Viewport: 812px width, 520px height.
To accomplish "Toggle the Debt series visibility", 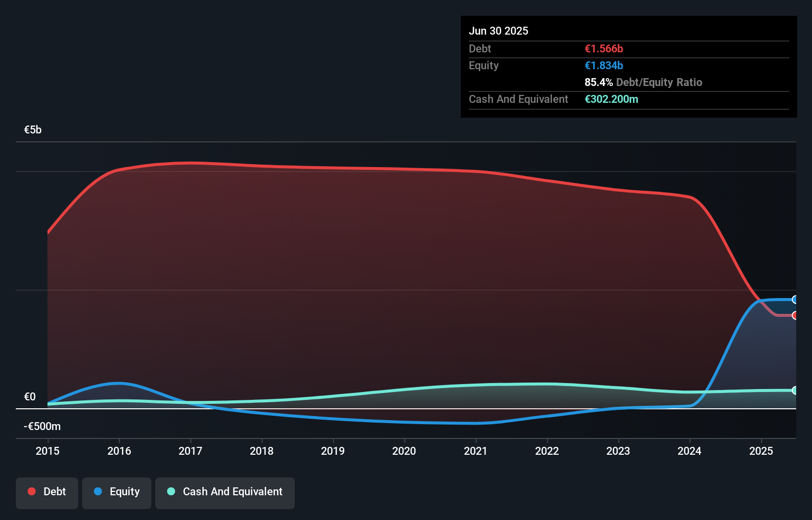I will coord(47,491).
